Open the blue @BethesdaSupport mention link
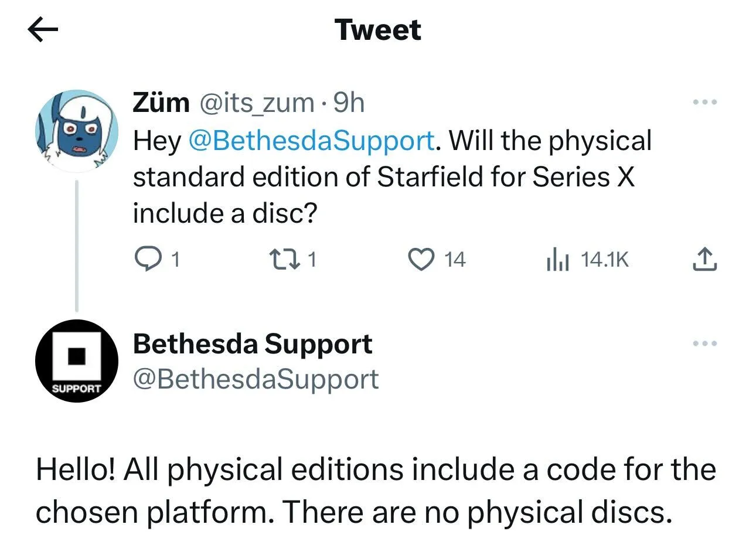 coord(311,141)
